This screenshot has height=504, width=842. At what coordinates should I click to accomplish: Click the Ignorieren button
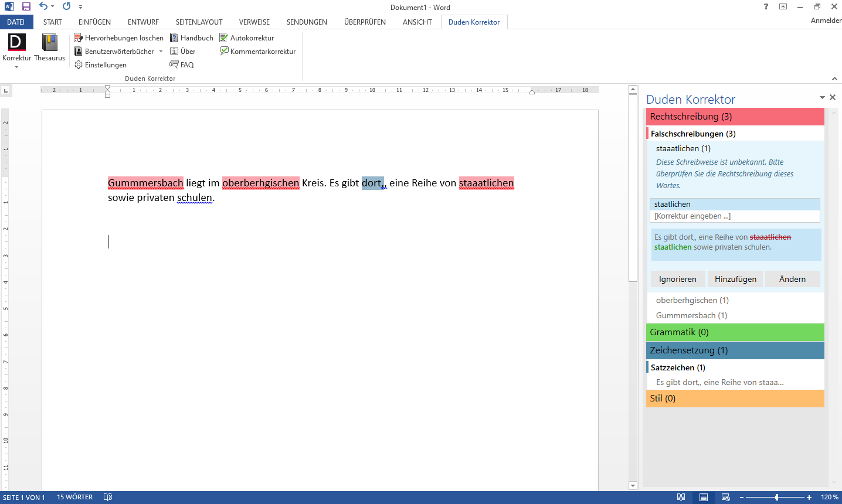678,279
